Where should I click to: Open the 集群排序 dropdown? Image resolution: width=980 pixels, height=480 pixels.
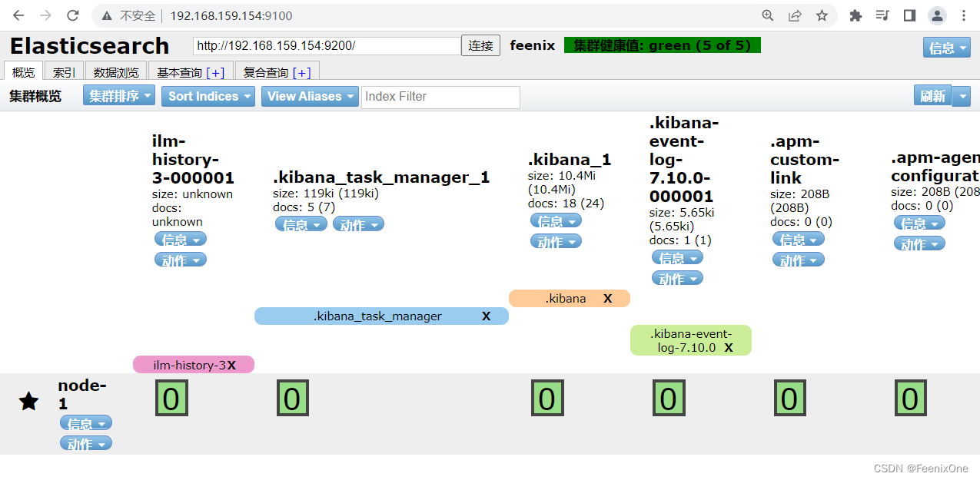(x=119, y=96)
